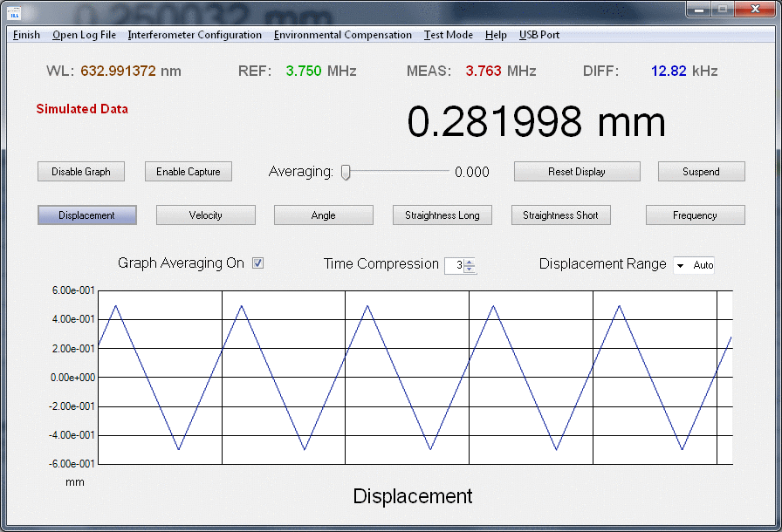Select Straightness Long measurement mode
Viewport: 782px width, 532px height.
442,215
